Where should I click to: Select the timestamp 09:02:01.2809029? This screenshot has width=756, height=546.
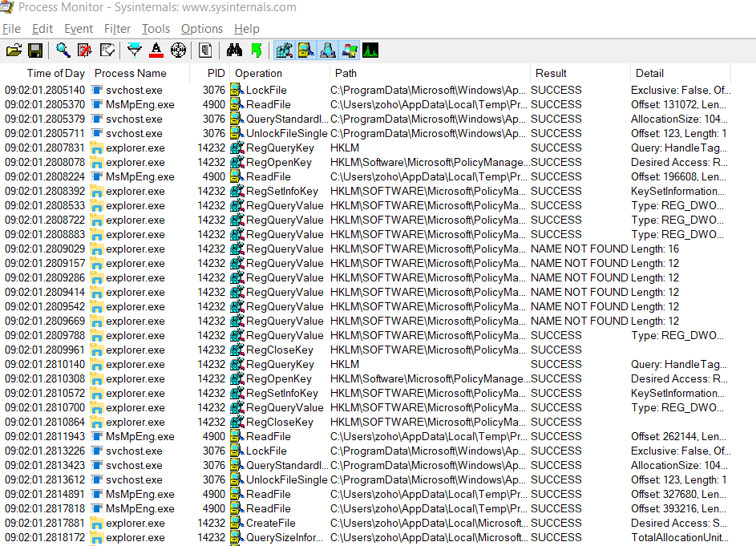pos(45,249)
